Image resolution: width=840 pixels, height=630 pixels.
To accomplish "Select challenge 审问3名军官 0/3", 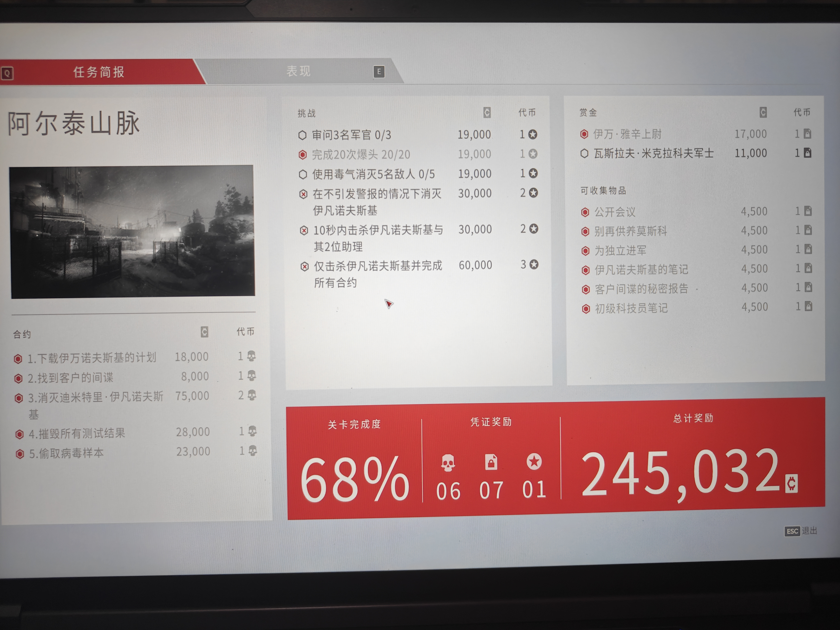I will (418, 135).
